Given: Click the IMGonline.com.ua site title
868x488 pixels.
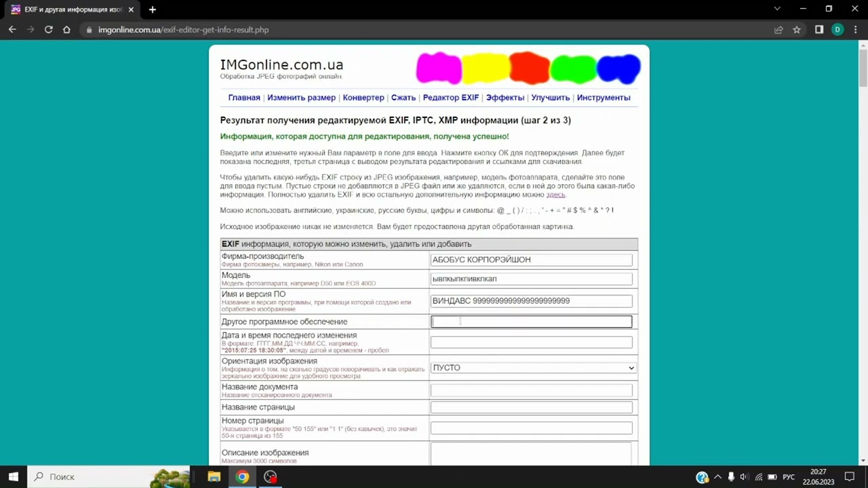Looking at the screenshot, I should (281, 65).
